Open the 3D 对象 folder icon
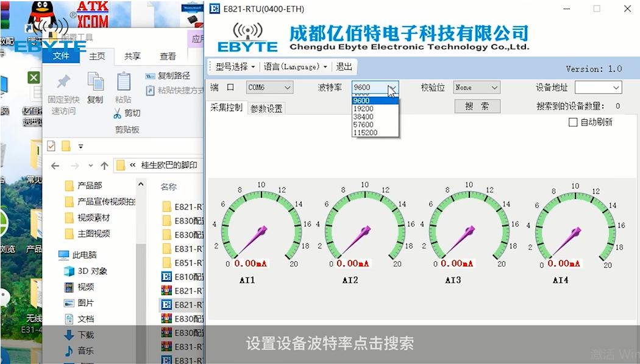 pyautogui.click(x=69, y=271)
